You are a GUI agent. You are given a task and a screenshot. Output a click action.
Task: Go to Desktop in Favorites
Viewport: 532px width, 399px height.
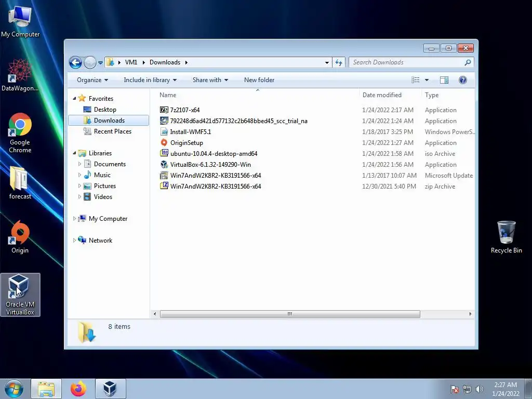point(105,110)
